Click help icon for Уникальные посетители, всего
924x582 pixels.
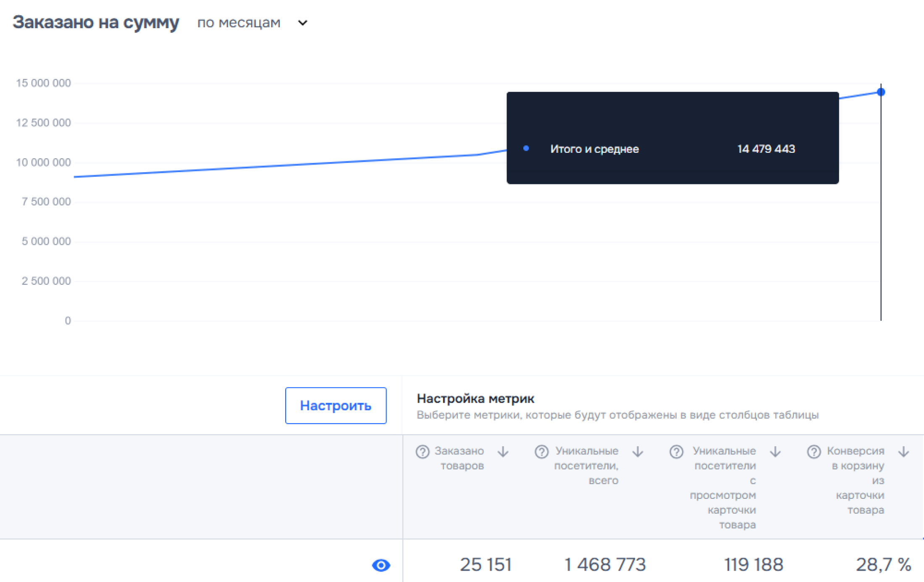click(x=541, y=452)
